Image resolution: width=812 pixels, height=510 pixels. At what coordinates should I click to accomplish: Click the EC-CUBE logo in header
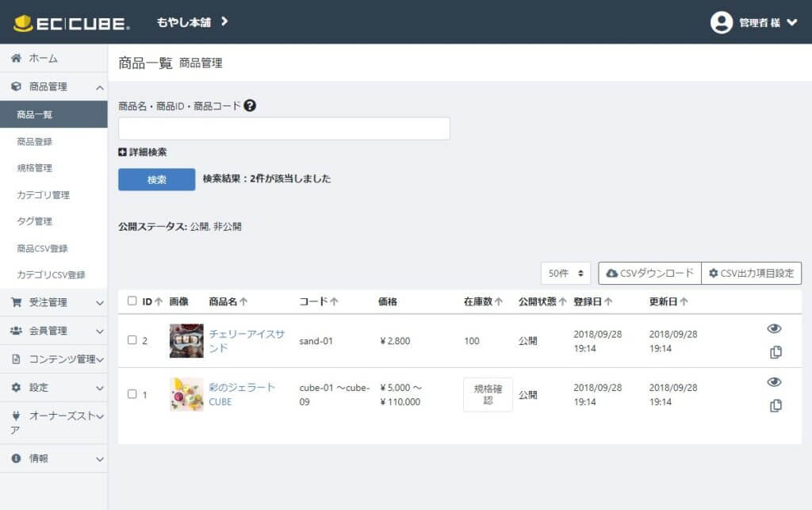72,23
